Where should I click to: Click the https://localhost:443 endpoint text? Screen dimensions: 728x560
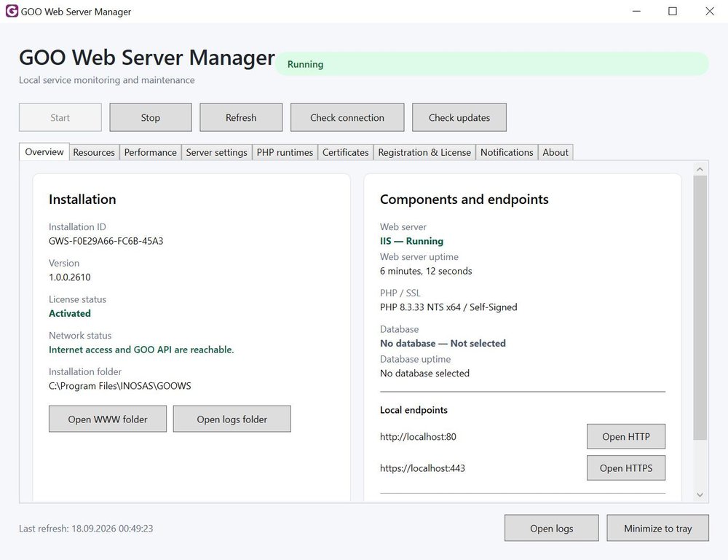(422, 468)
